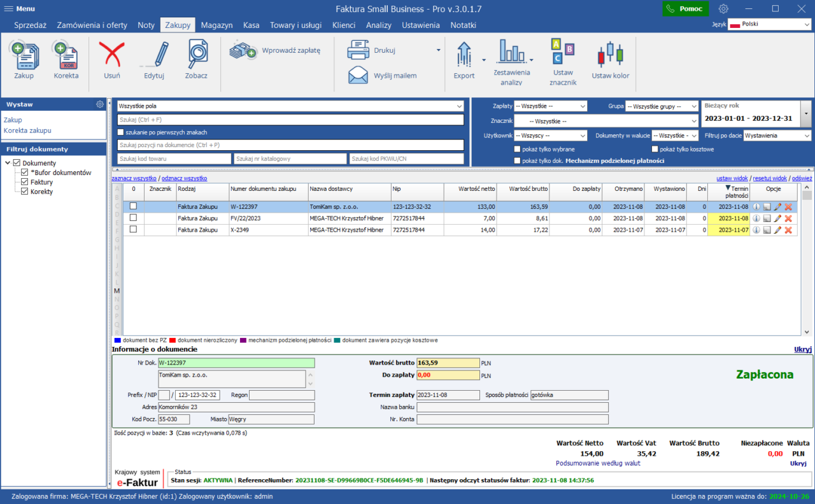Click the green Pomoc button
Screen dimensions: 815x504
coord(685,9)
